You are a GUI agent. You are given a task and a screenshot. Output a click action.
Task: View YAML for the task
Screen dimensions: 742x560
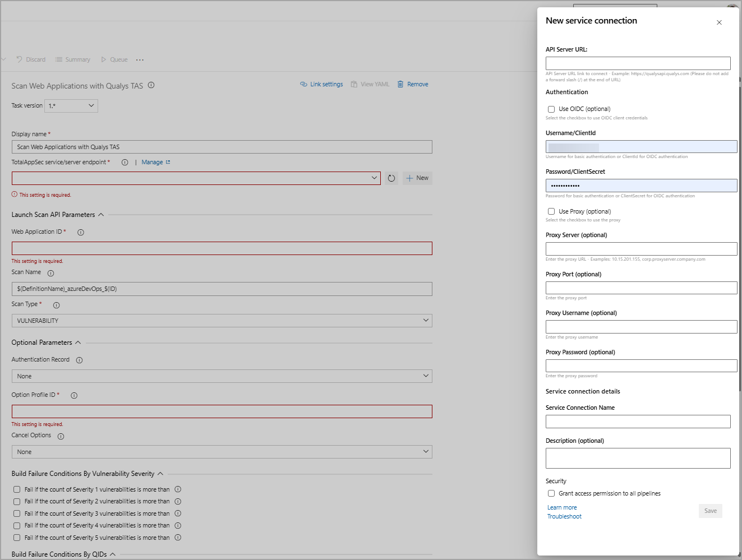[370, 84]
